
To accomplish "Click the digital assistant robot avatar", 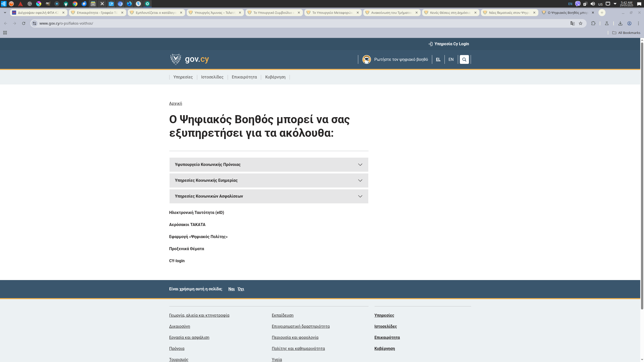I will [367, 60].
